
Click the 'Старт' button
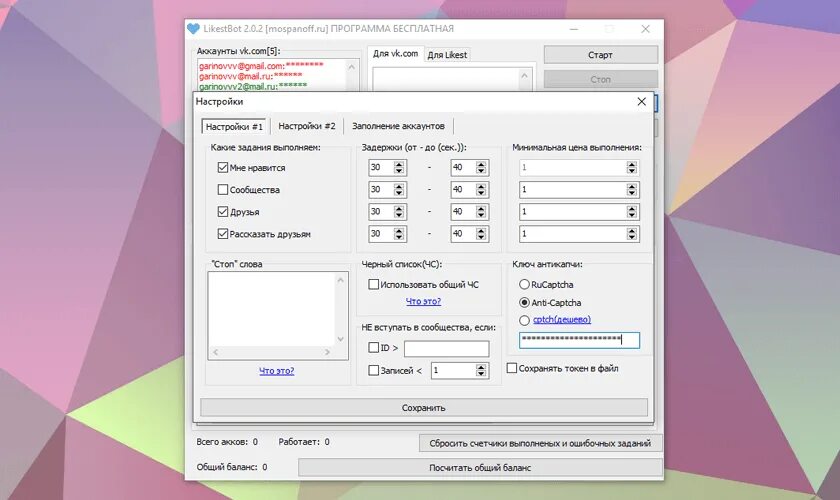(x=601, y=55)
